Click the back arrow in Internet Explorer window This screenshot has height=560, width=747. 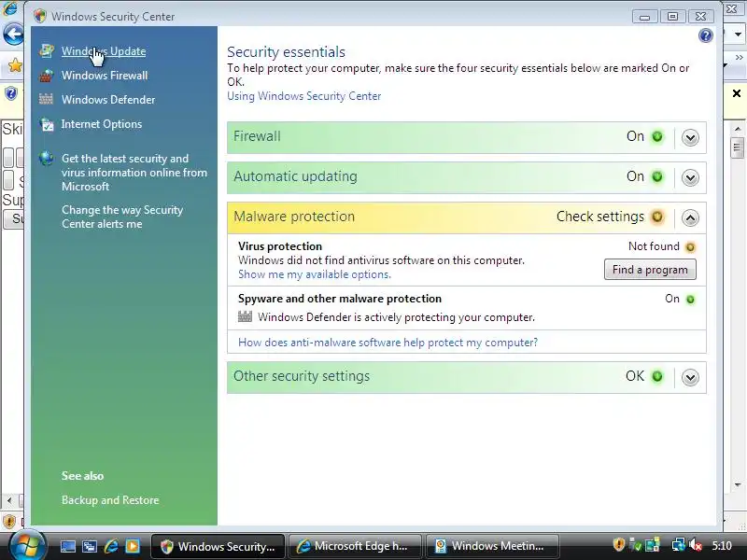click(x=12, y=35)
